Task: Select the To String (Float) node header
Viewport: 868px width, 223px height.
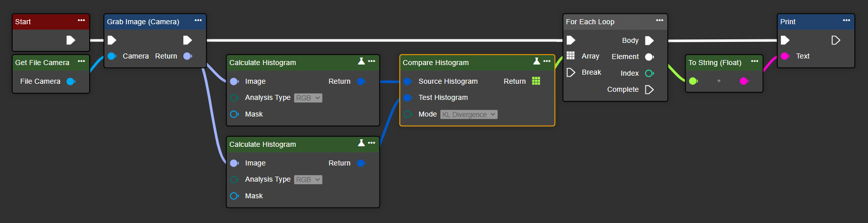Action: point(715,63)
